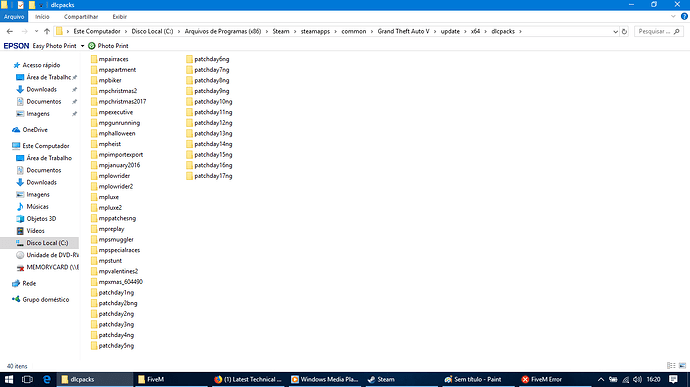Select the mpapartment folder name
The image size is (690, 387).
pyautogui.click(x=117, y=70)
